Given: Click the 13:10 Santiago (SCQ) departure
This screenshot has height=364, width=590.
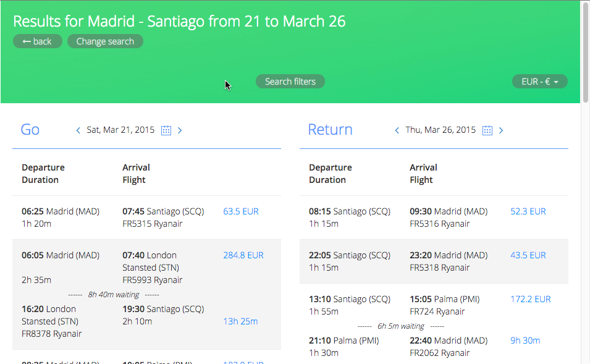Looking at the screenshot, I should pyautogui.click(x=350, y=299).
